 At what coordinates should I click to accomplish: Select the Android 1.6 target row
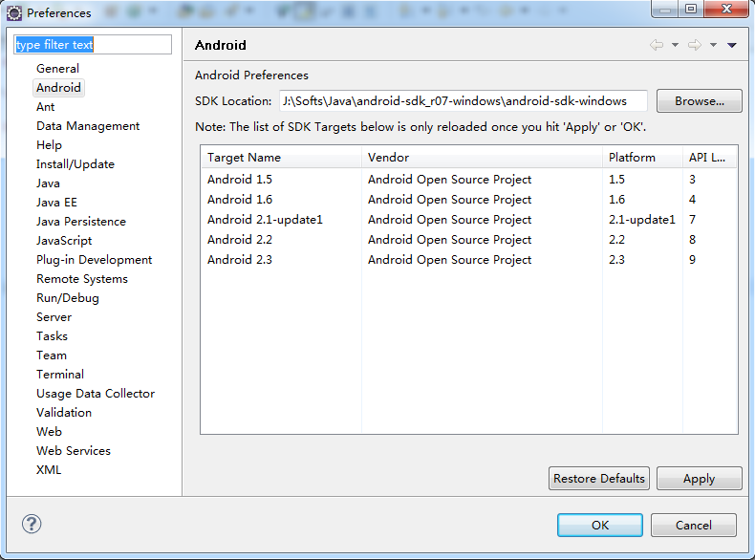469,200
